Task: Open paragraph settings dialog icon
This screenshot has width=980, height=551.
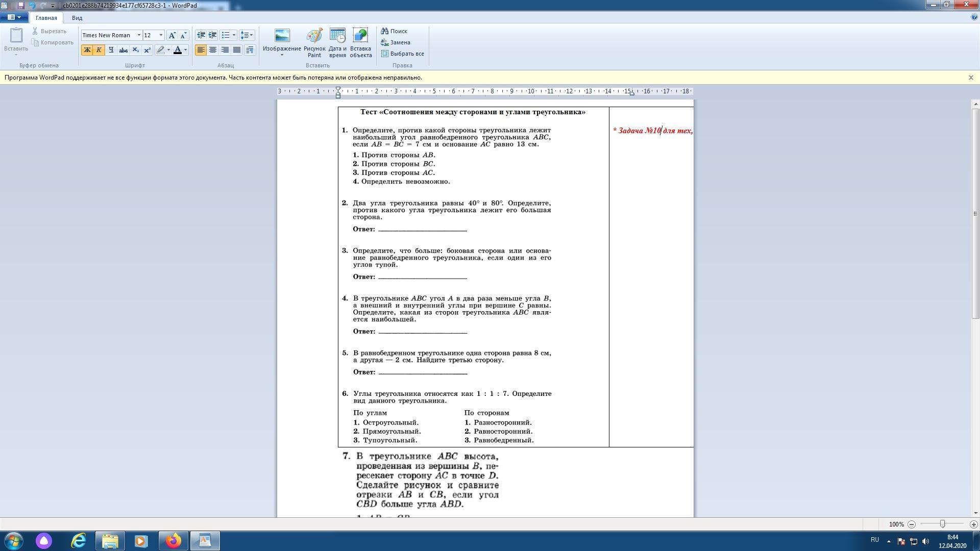Action: pyautogui.click(x=250, y=50)
